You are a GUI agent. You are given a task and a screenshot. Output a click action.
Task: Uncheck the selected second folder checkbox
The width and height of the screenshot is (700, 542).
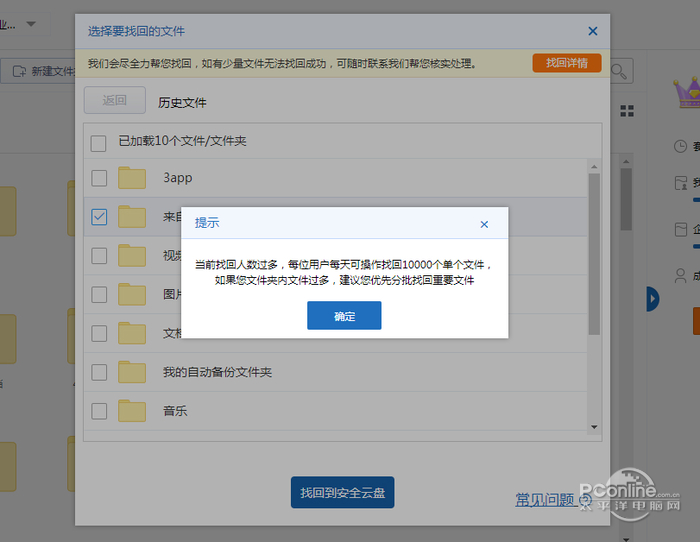pyautogui.click(x=99, y=217)
